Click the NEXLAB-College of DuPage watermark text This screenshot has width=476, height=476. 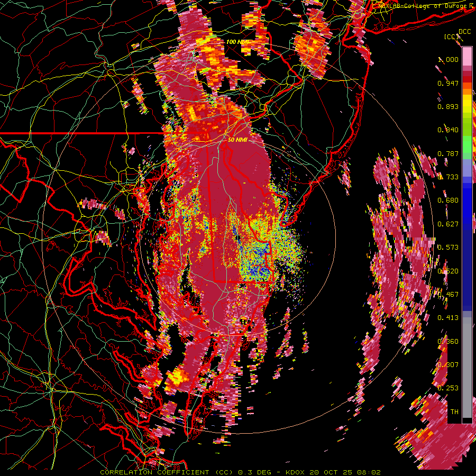click(424, 6)
